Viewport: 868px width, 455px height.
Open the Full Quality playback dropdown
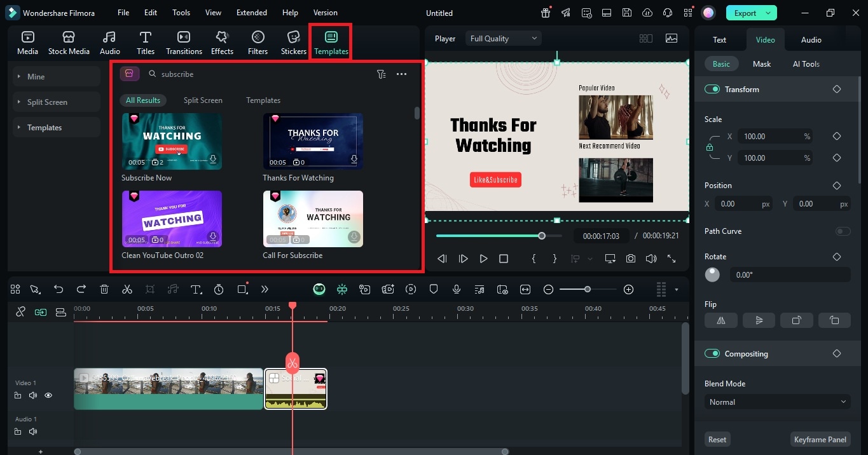click(x=503, y=38)
